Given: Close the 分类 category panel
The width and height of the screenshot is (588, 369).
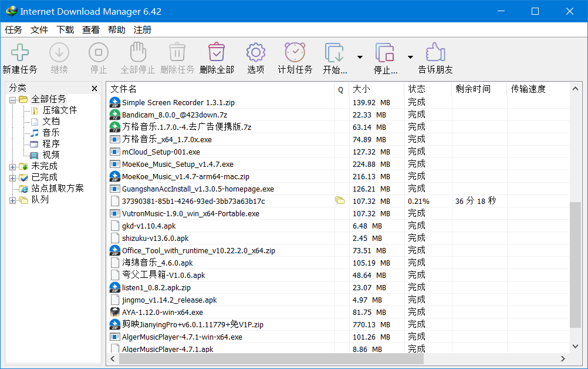Looking at the screenshot, I should [x=94, y=88].
